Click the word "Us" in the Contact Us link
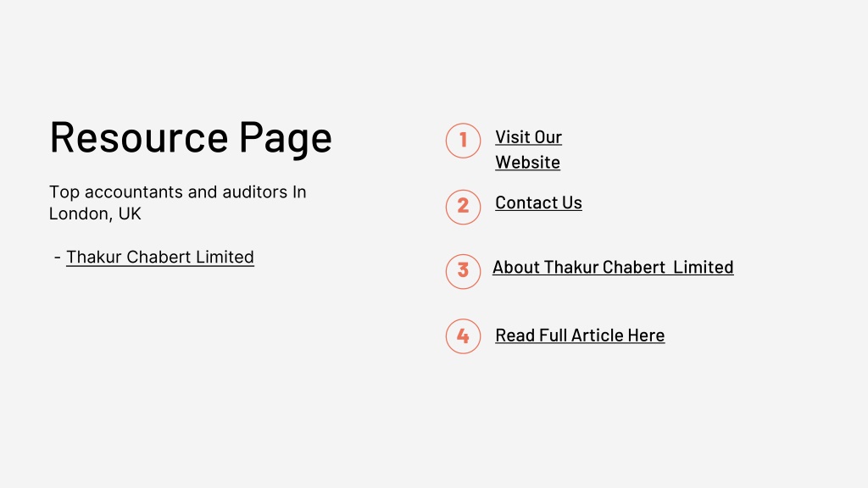 coord(571,203)
